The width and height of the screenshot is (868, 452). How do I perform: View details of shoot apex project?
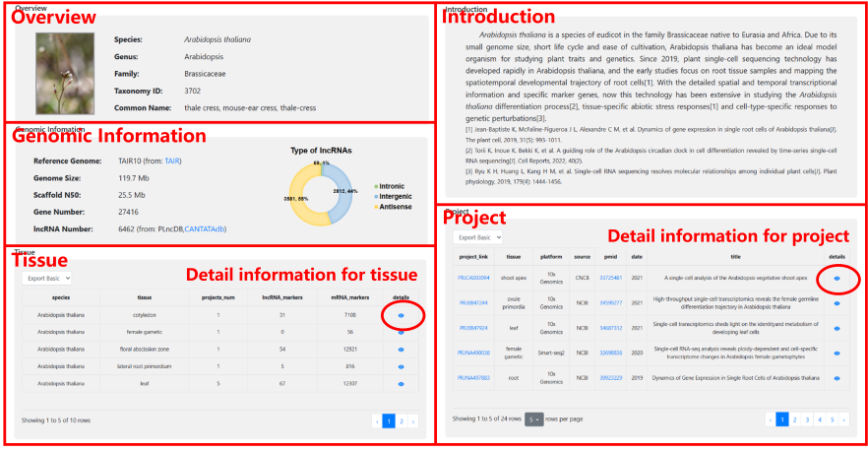tap(837, 280)
